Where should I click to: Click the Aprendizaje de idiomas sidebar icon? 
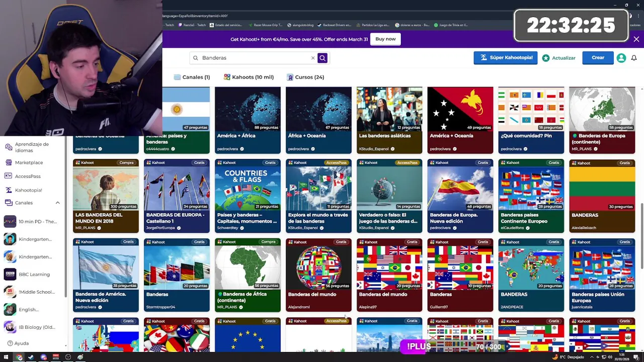click(9, 147)
